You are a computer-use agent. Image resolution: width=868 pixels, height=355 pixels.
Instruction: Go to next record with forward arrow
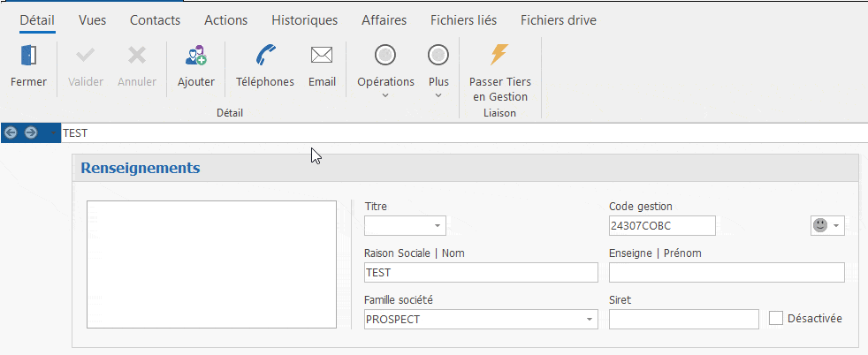[31, 132]
